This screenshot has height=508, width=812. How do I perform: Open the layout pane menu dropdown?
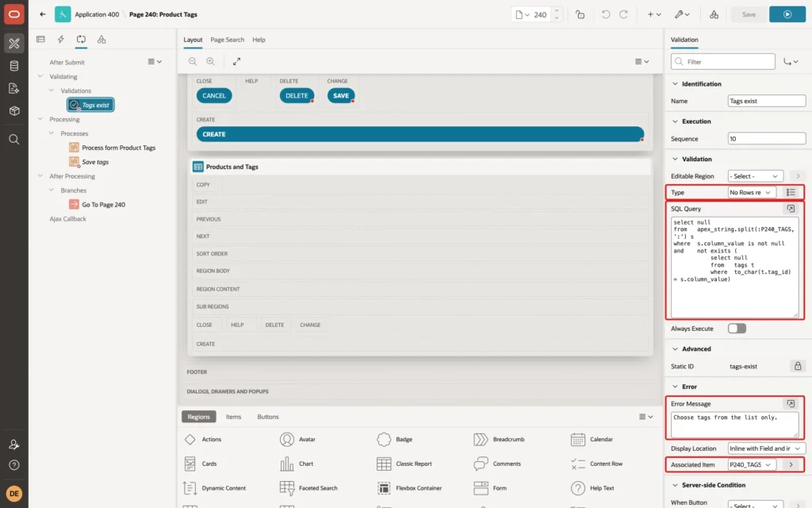(x=642, y=61)
